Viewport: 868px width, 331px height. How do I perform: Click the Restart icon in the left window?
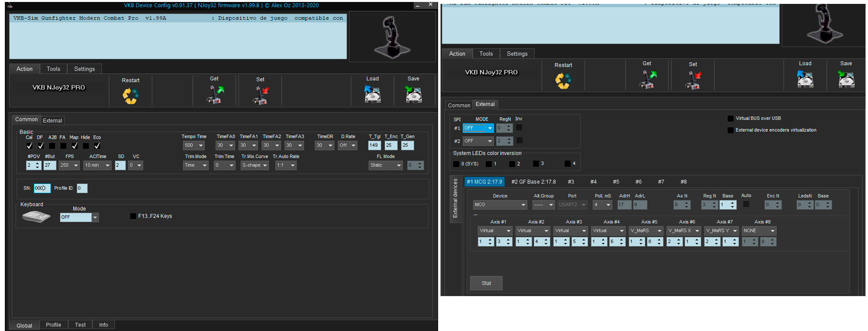point(130,95)
